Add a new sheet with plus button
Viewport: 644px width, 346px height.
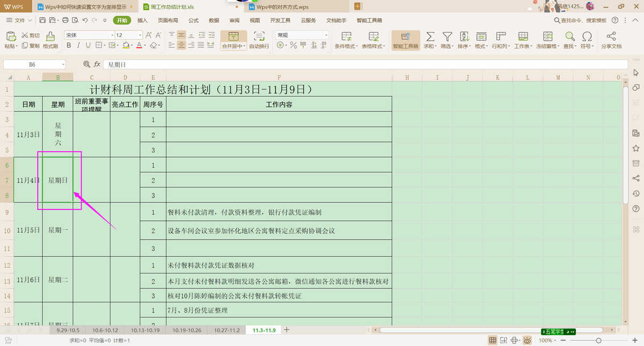287,330
